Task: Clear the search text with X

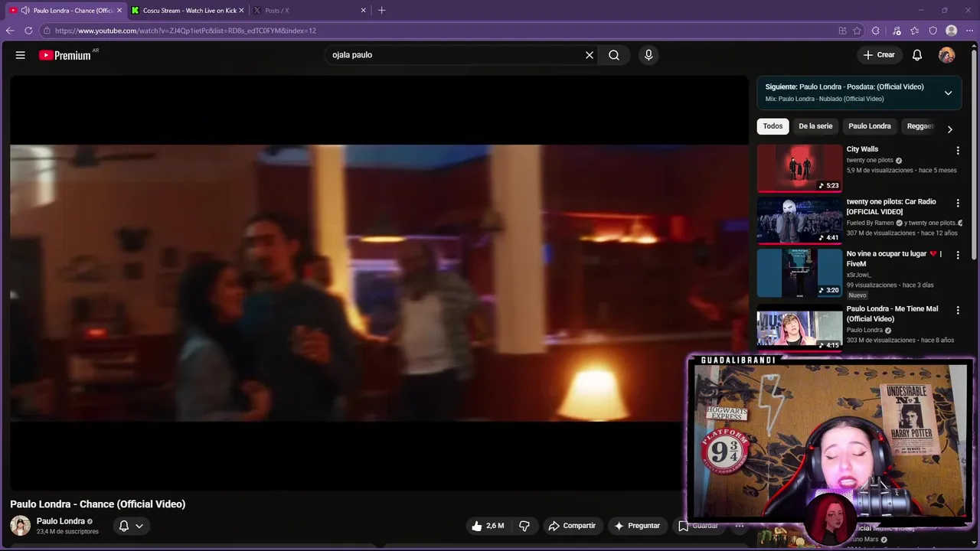Action: [x=590, y=55]
